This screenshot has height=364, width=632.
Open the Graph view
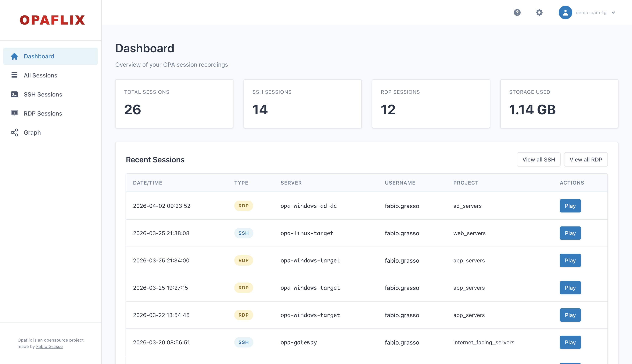[x=51, y=132]
